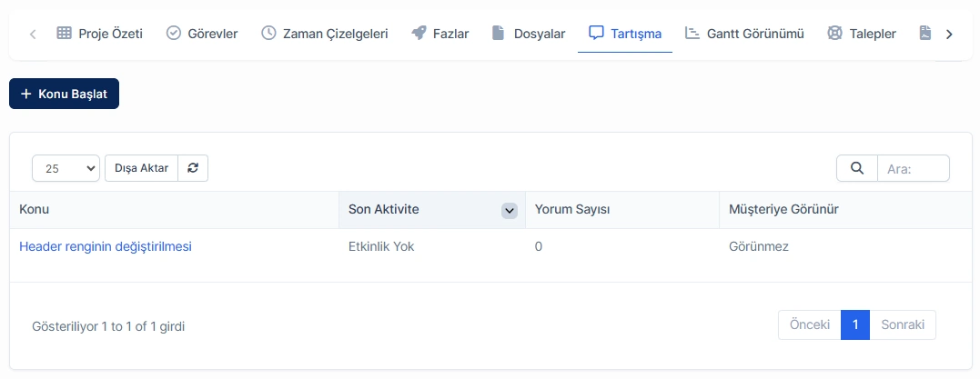Expand the 25 entries-per-page dropdown
Viewport: 980px width, 379px height.
tap(66, 168)
